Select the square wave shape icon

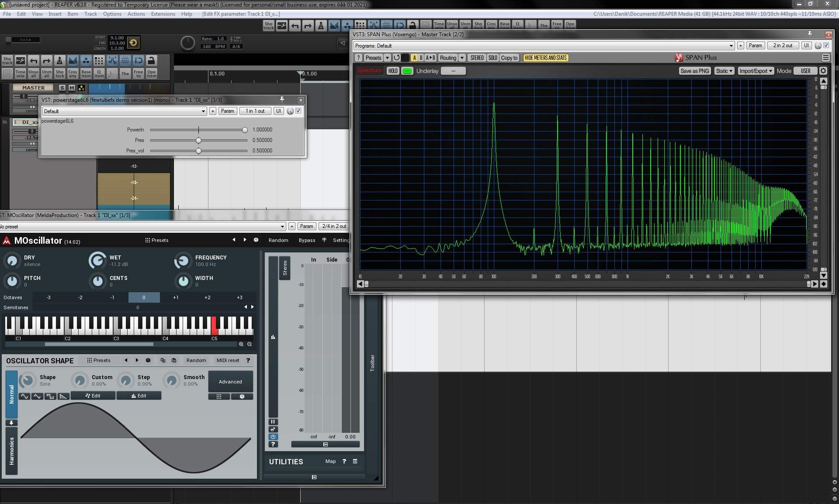[x=50, y=396]
